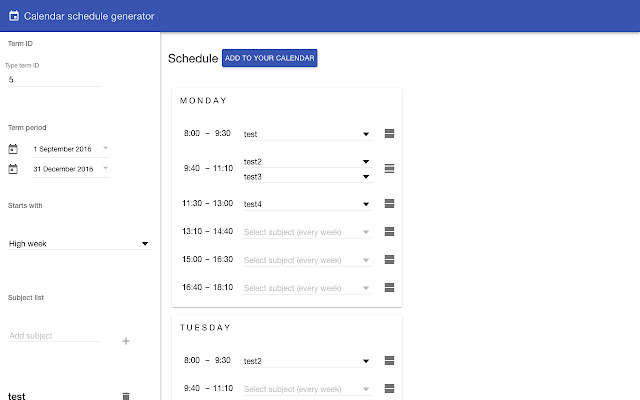Click the TUESDAY card heading

point(205,327)
